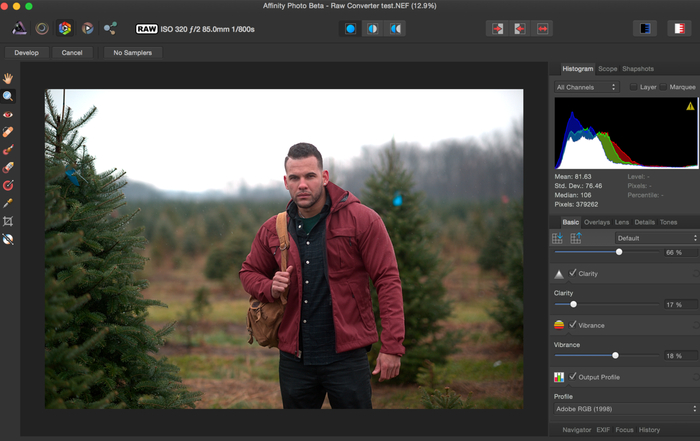700x441 pixels.
Task: Click the Cancel button
Action: pos(72,52)
